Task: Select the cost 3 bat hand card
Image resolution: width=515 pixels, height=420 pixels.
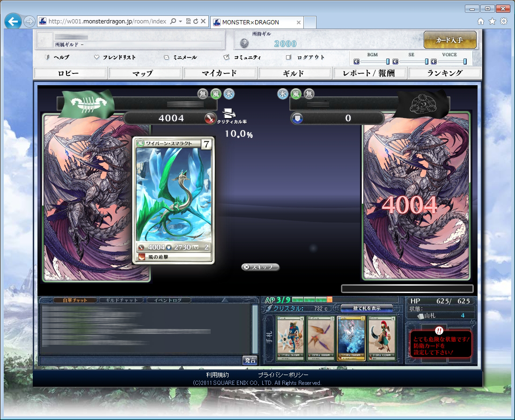Action: coord(321,338)
